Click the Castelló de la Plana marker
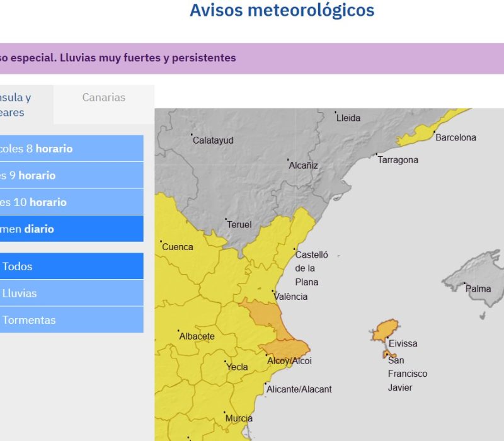Screen dimensions: 504x441 pos(295,250)
